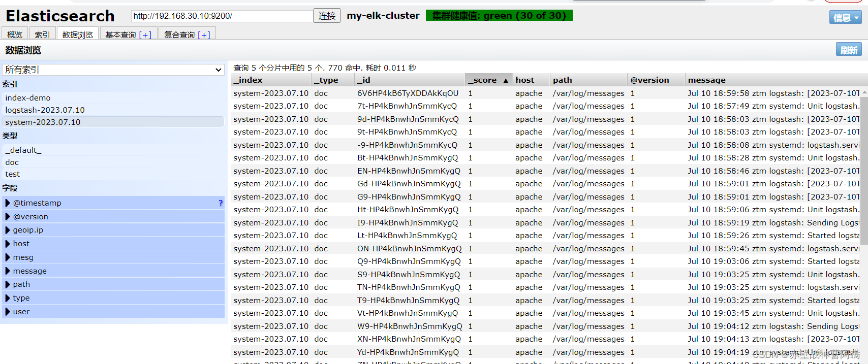Expand the geoip.ip field filter

click(8, 230)
